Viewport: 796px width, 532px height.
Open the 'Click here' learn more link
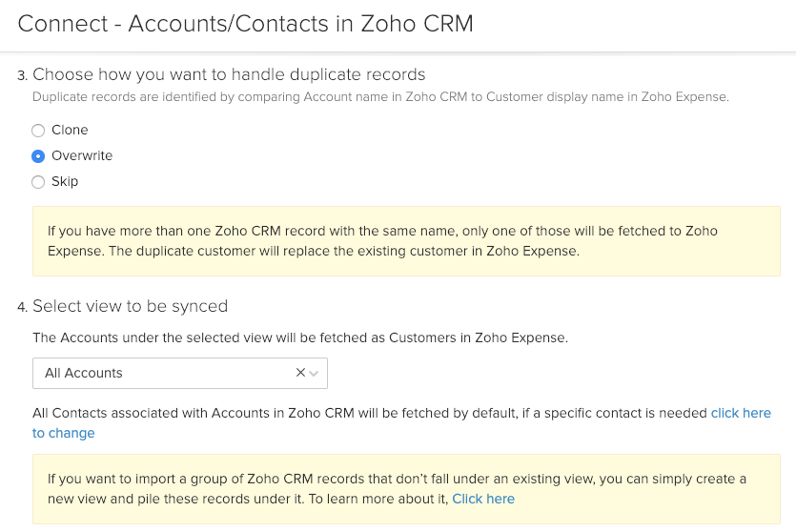(x=483, y=499)
